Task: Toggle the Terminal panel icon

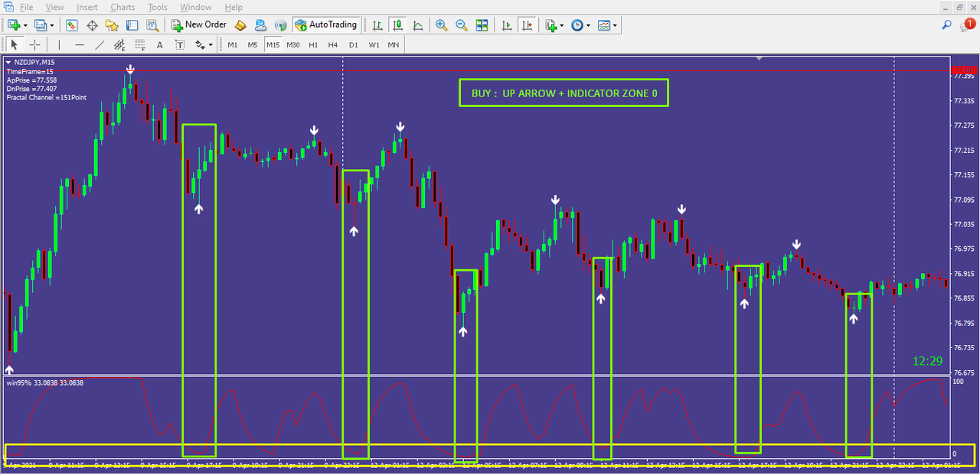Action: [132, 24]
